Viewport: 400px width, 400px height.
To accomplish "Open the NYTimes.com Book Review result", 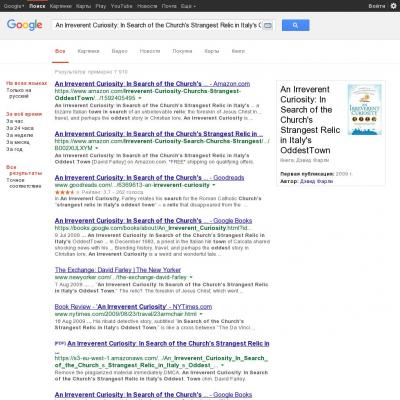I will pyautogui.click(x=133, y=306).
